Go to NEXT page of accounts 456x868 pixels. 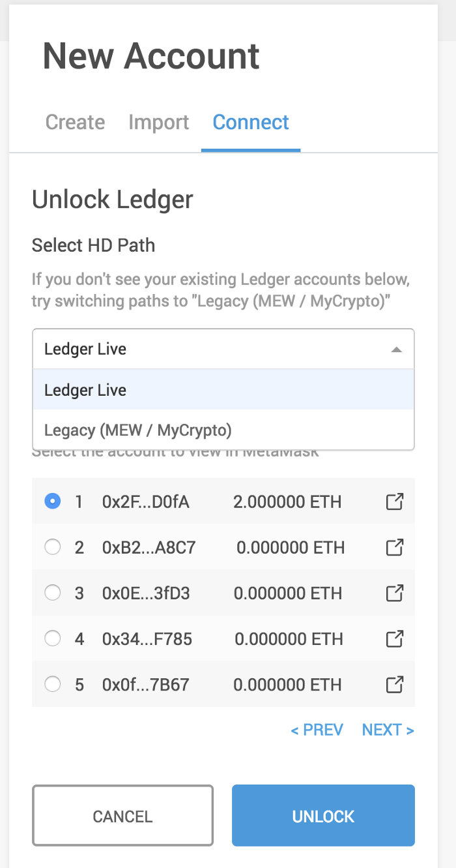click(x=388, y=730)
